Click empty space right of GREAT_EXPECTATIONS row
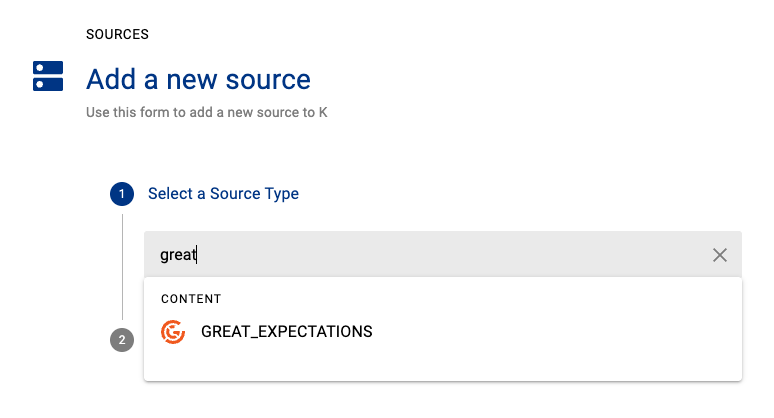Image resolution: width=774 pixels, height=418 pixels. [560, 332]
